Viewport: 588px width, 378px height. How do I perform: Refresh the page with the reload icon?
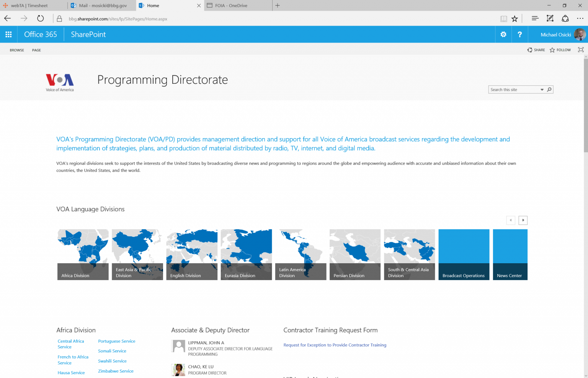[40, 18]
